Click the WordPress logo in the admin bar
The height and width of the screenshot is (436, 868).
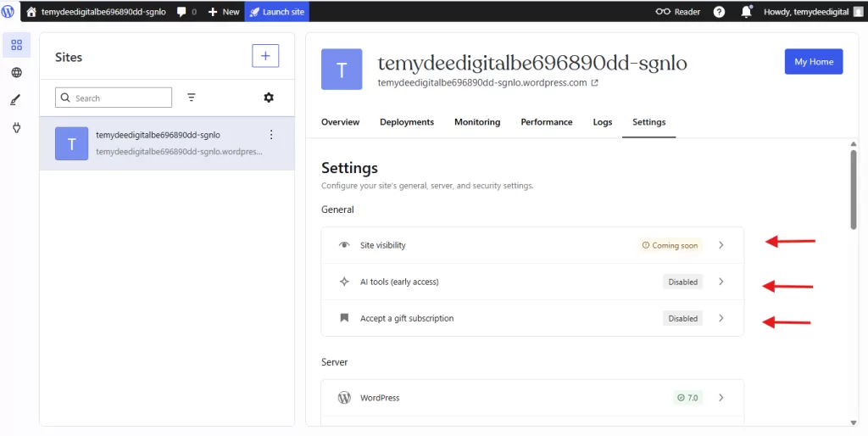coord(8,11)
